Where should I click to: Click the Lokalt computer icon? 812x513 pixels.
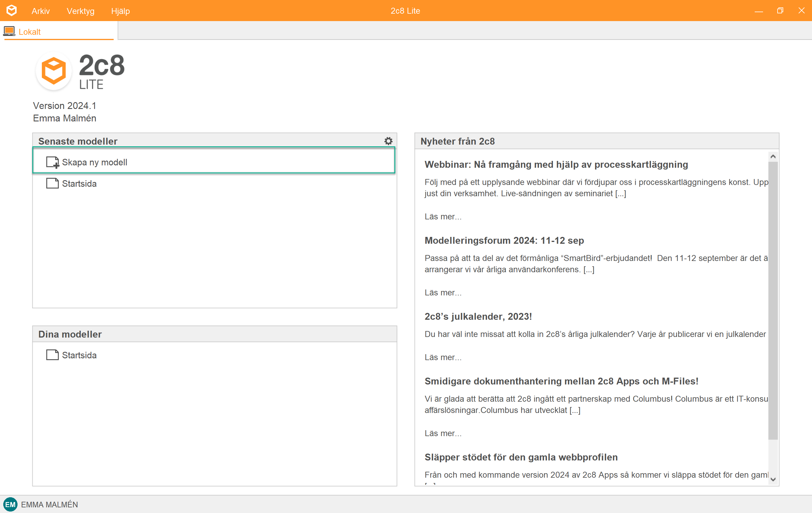9,31
